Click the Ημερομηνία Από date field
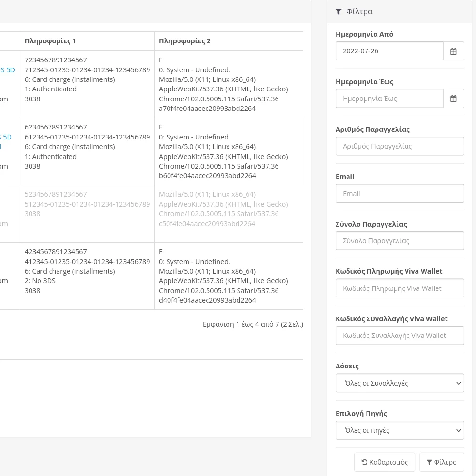476x476 pixels. (x=389, y=51)
